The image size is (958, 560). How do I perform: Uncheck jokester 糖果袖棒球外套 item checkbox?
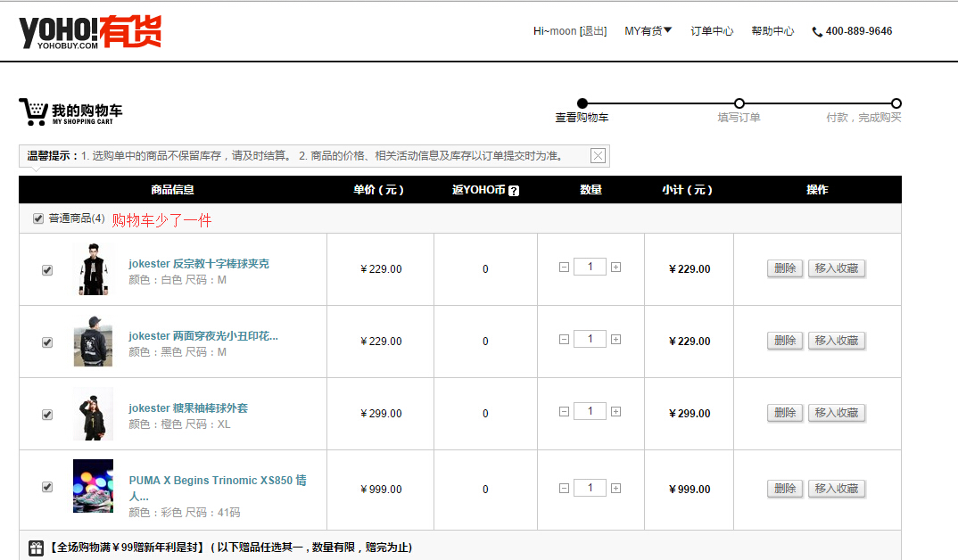pyautogui.click(x=47, y=415)
